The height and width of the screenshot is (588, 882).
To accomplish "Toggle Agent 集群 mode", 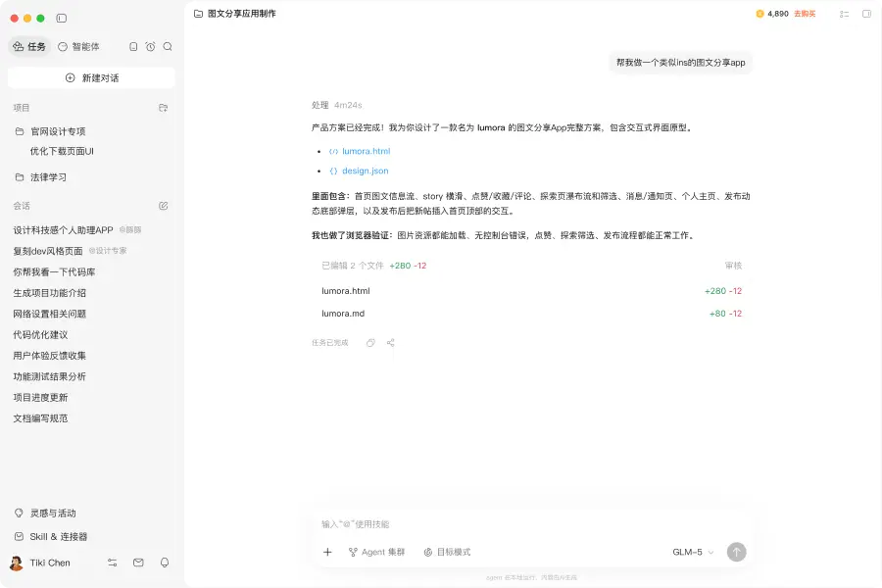I will click(376, 552).
